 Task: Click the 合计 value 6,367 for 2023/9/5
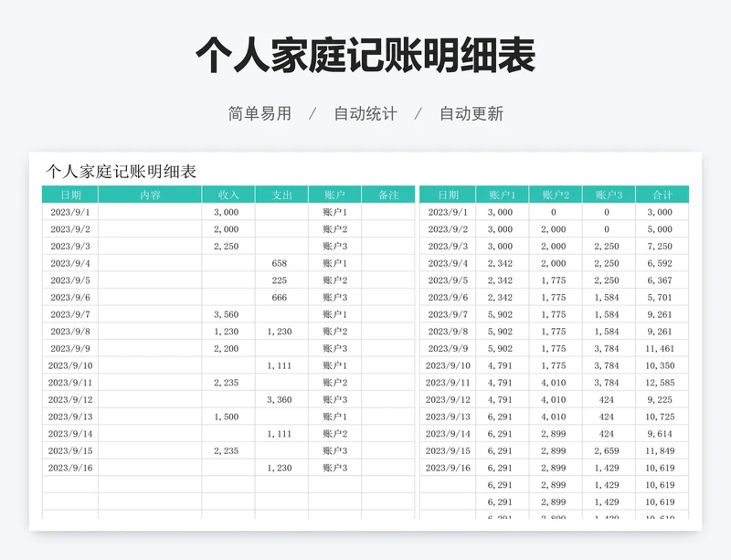point(660,280)
